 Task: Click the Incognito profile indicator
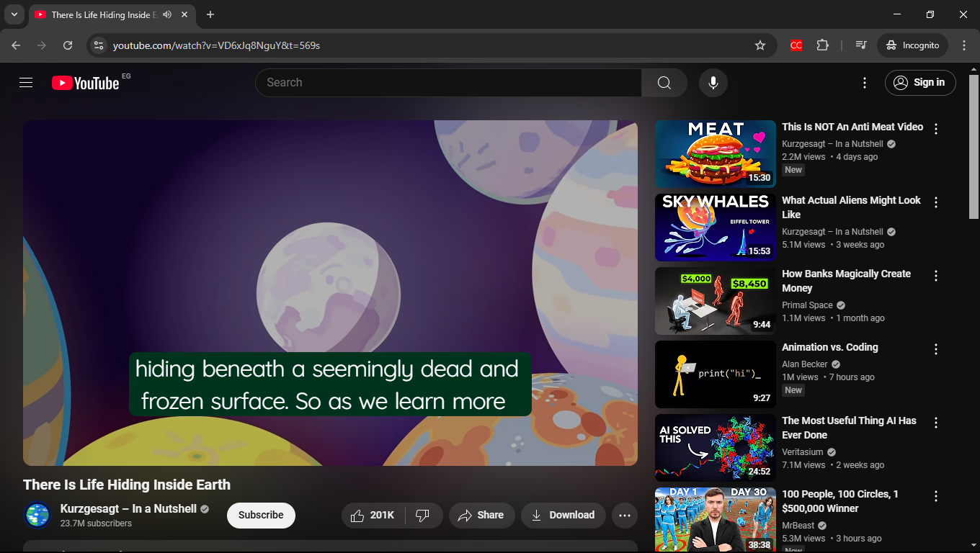point(912,45)
